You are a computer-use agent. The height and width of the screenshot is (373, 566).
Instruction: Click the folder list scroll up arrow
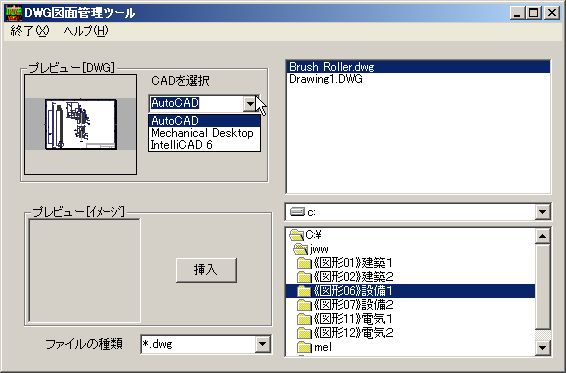pos(542,236)
